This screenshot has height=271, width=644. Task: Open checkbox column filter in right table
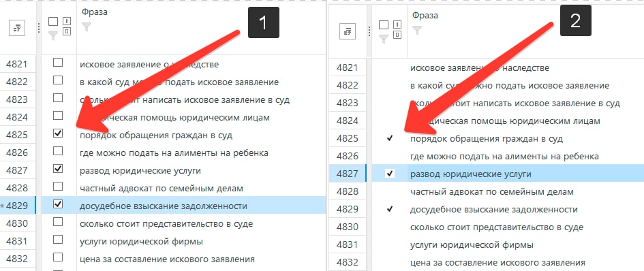coord(384,39)
